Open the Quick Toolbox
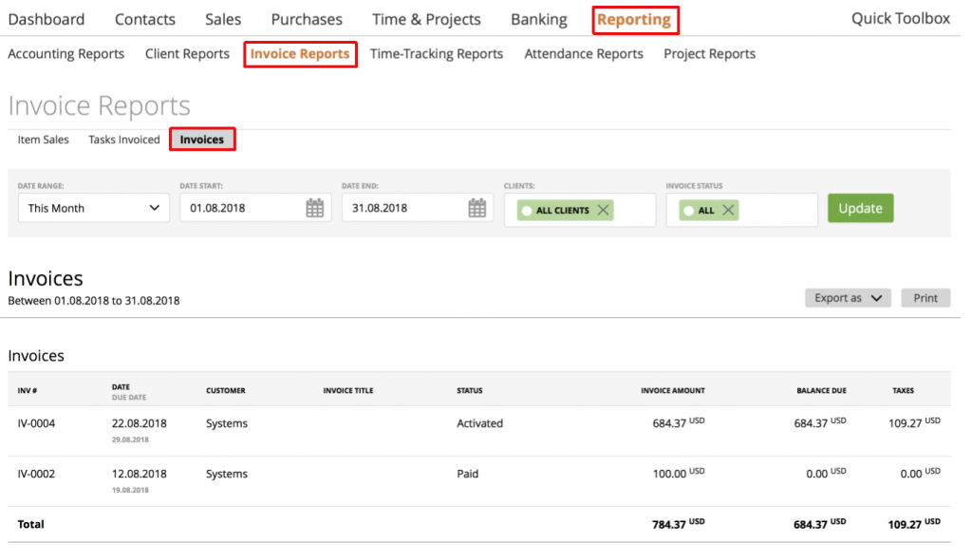This screenshot has height=560, width=972. [x=899, y=18]
